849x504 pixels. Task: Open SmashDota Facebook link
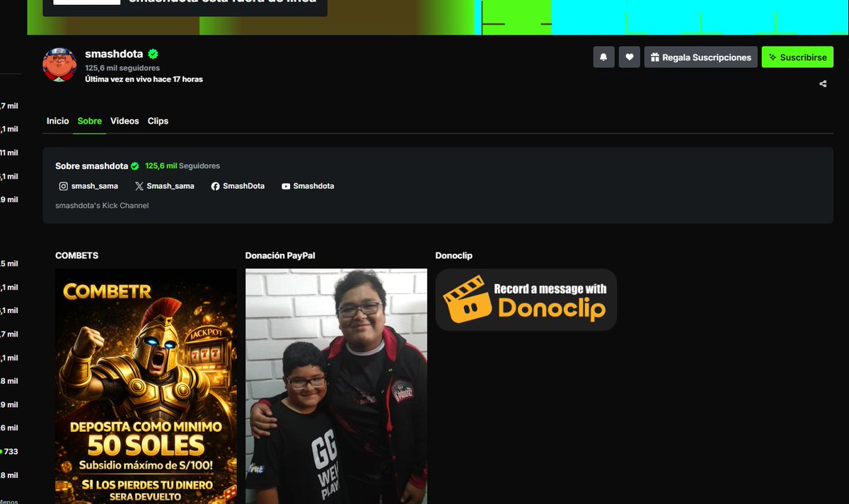[x=238, y=186]
